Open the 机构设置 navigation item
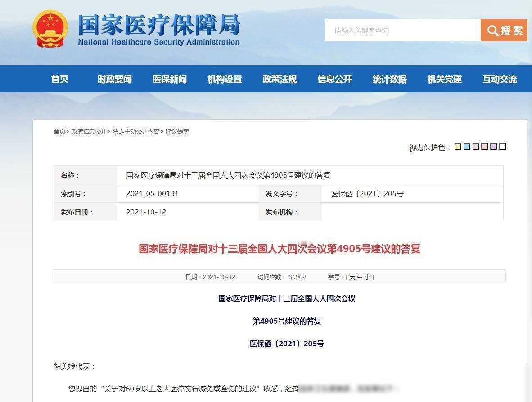Screen dimensions: 532x402 coord(225,79)
